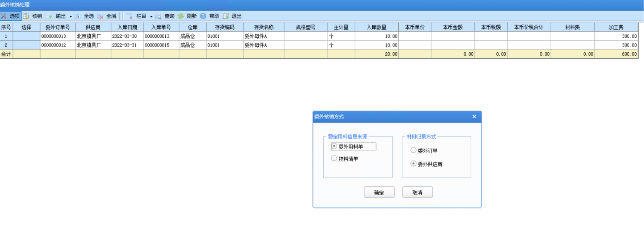Click the 入库数量 column header
The width and height of the screenshot is (644, 251).
(x=376, y=27)
